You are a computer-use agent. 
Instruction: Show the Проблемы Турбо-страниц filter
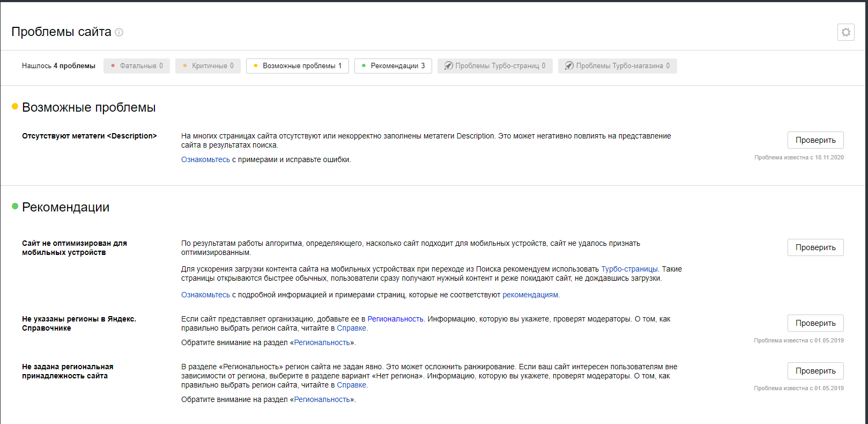pos(495,66)
